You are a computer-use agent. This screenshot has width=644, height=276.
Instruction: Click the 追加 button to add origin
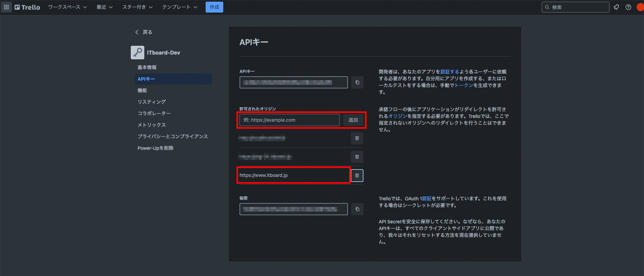click(353, 120)
